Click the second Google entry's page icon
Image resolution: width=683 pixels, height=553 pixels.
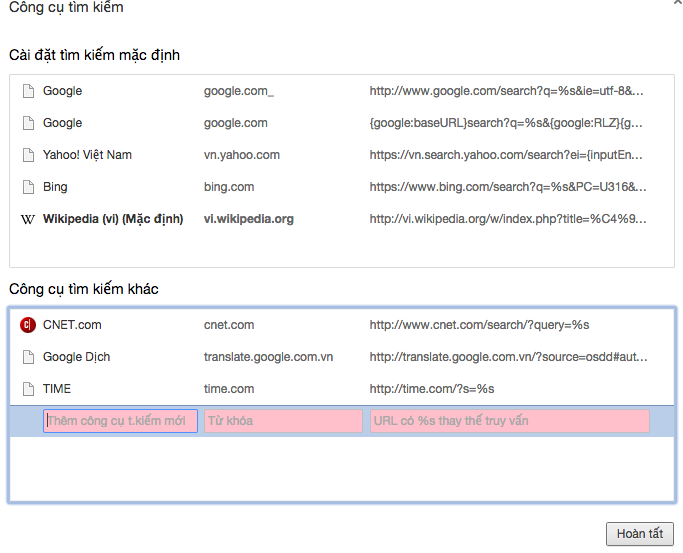coord(28,123)
